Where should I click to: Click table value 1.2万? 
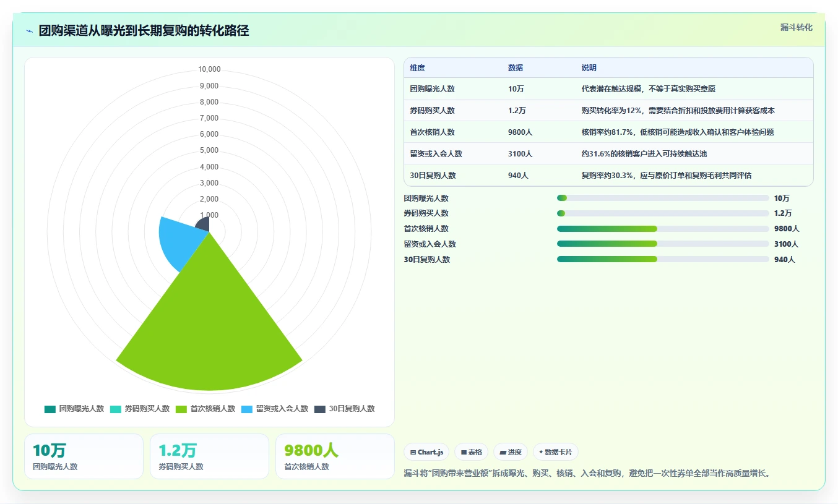519,111
